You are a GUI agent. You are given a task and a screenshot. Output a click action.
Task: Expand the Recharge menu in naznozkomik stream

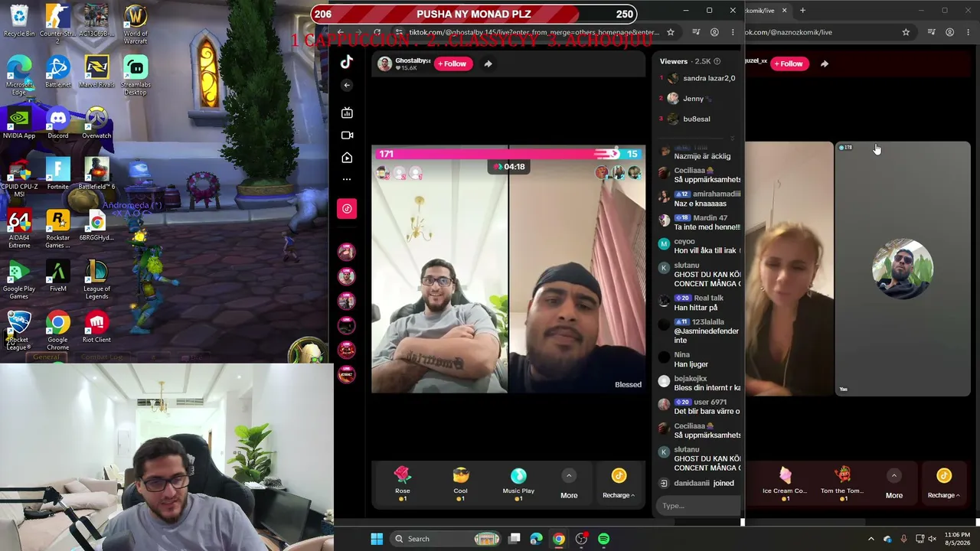pyautogui.click(x=943, y=485)
